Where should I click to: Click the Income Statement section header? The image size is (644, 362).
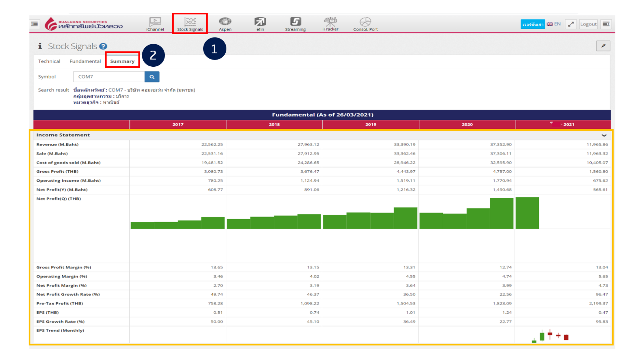click(x=322, y=135)
